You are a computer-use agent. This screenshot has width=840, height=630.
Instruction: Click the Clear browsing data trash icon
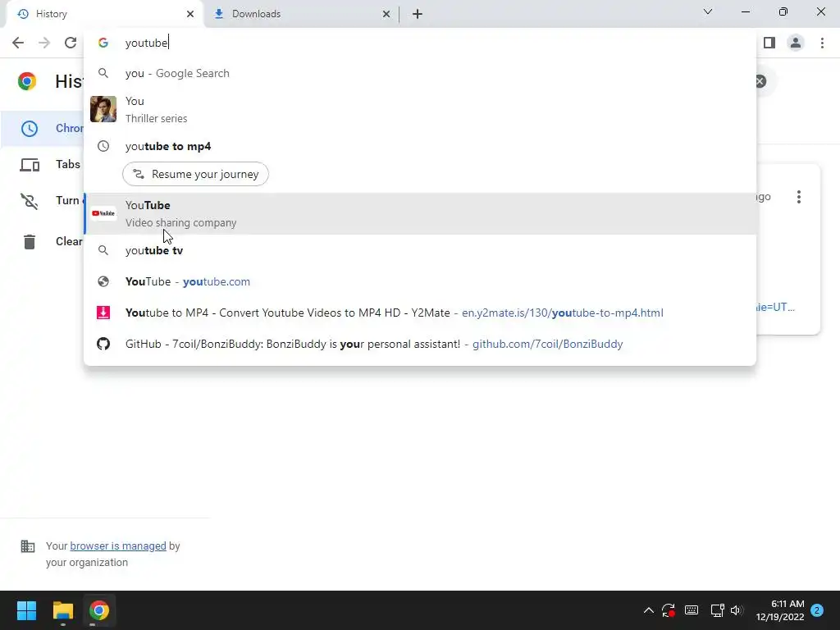30,242
